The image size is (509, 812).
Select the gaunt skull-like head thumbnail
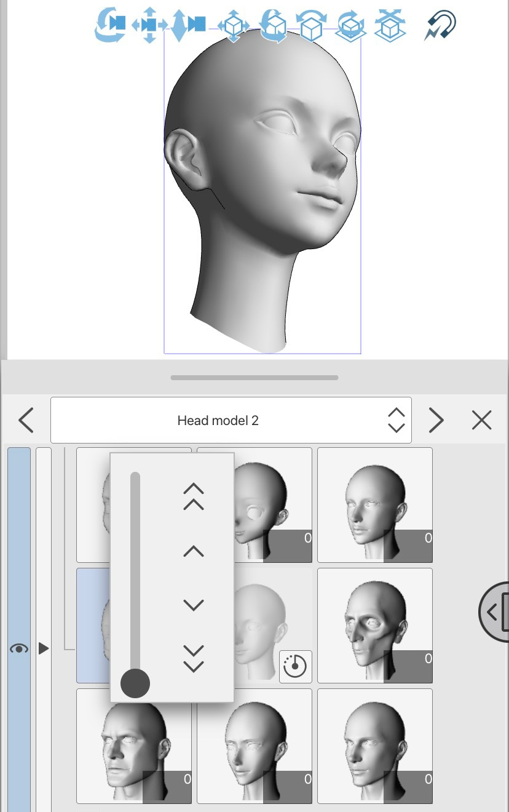pos(375,626)
